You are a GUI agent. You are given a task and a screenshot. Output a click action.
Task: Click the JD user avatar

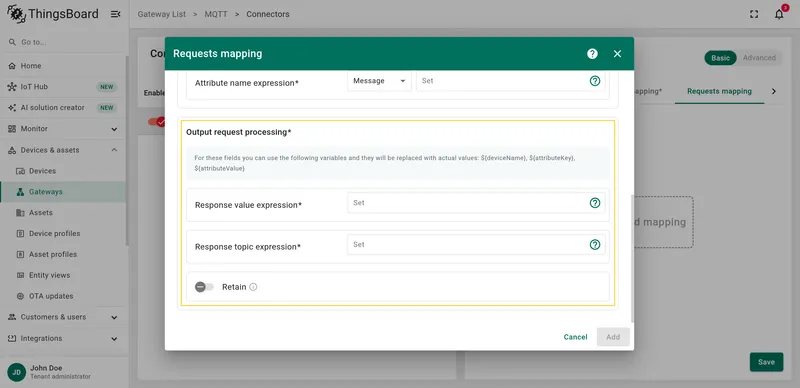click(x=16, y=372)
